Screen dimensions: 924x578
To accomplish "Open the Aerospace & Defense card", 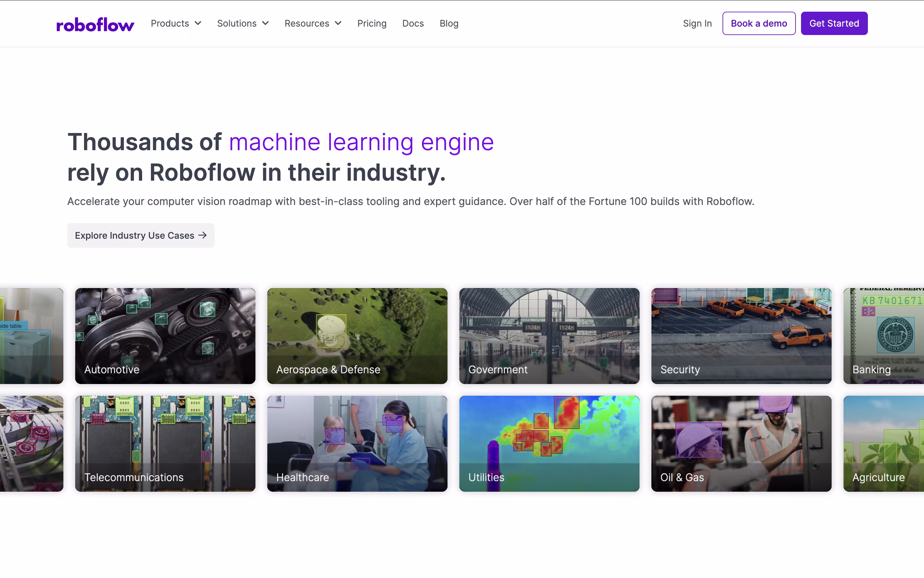I will pyautogui.click(x=357, y=336).
